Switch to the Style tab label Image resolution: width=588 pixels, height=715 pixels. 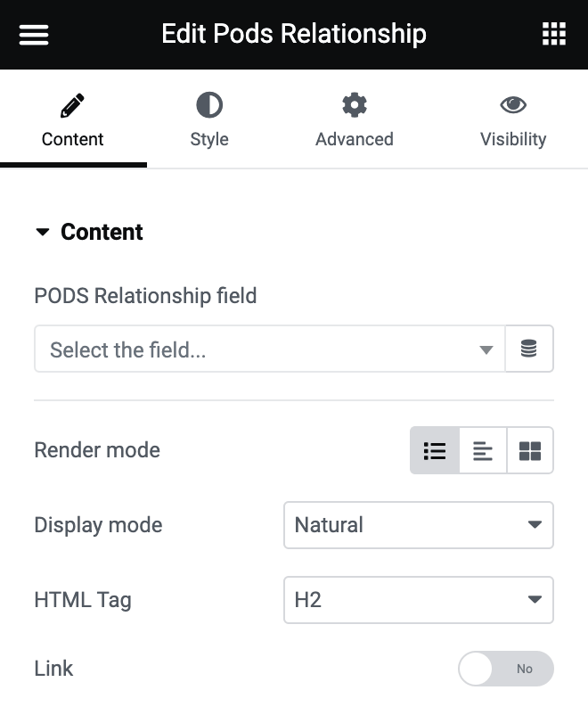point(209,139)
